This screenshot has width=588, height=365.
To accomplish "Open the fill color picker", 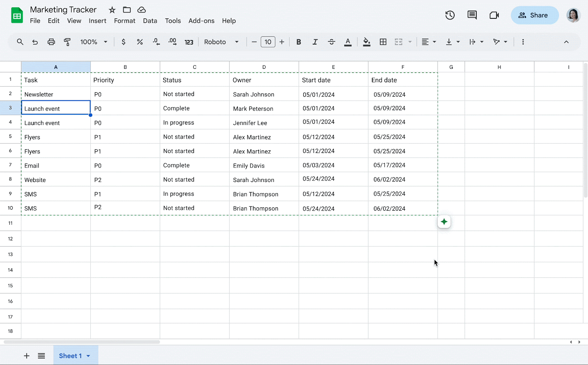I will pyautogui.click(x=366, y=42).
